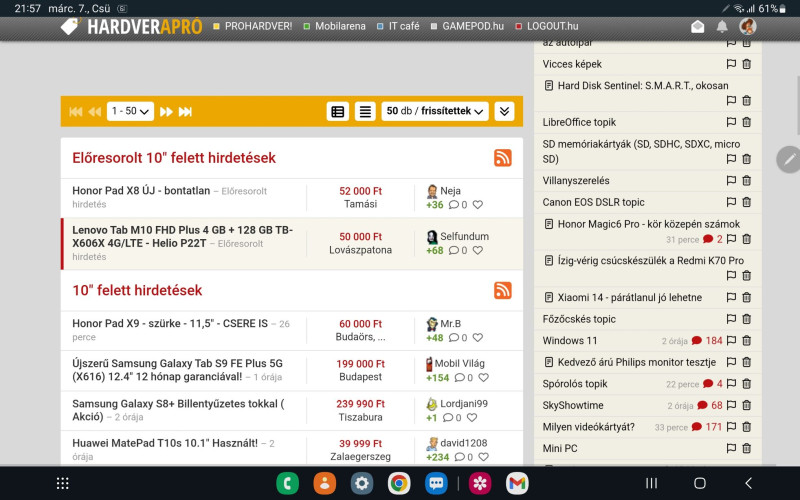Open Windows 11 topic
The image size is (800, 500).
click(x=570, y=341)
